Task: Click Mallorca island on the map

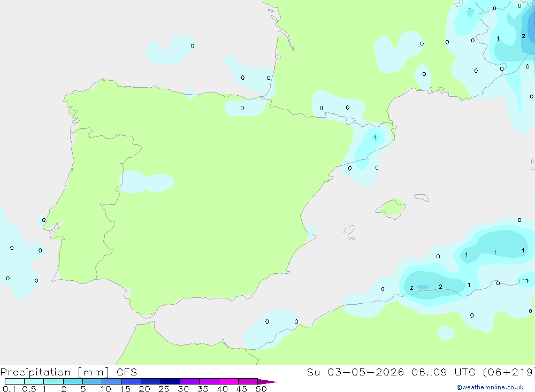Action: point(391,208)
